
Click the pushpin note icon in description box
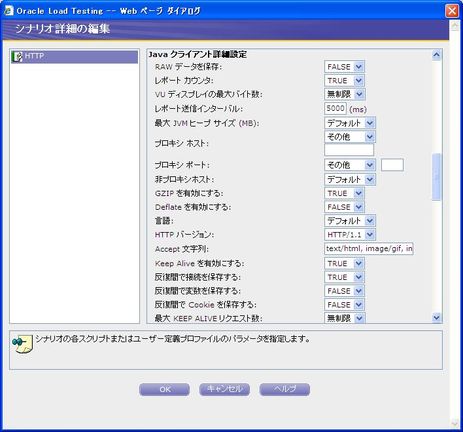(22, 344)
